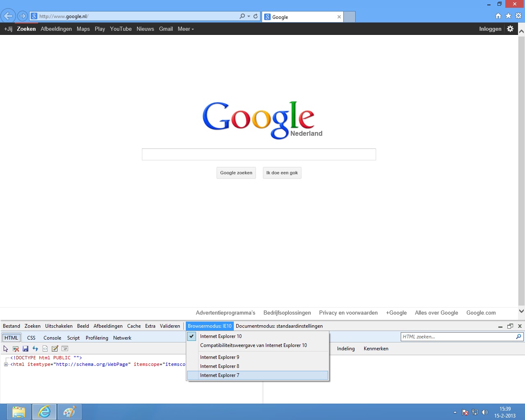Image resolution: width=525 pixels, height=420 pixels.
Task: Switch to the CSS tab
Action: click(x=31, y=338)
